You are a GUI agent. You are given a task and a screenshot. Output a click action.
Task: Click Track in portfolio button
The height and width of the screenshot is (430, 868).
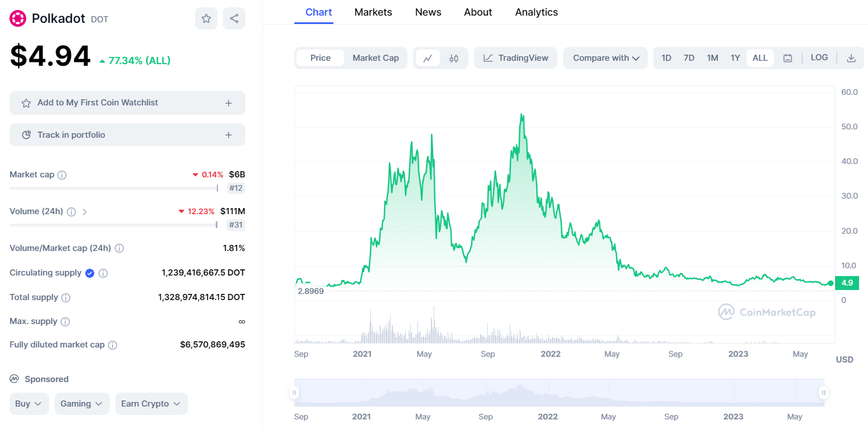127,135
